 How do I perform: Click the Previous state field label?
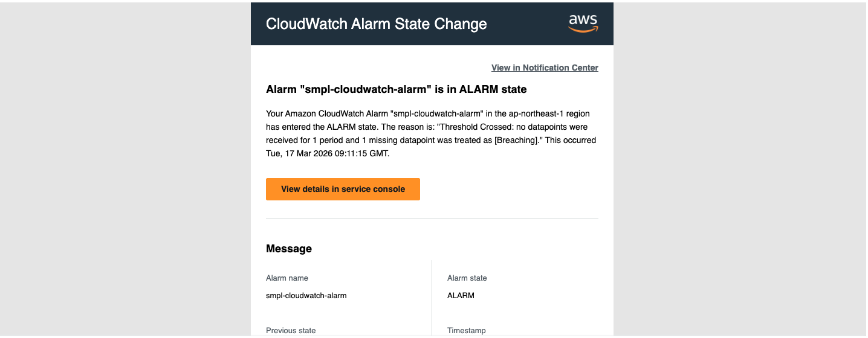coord(291,330)
